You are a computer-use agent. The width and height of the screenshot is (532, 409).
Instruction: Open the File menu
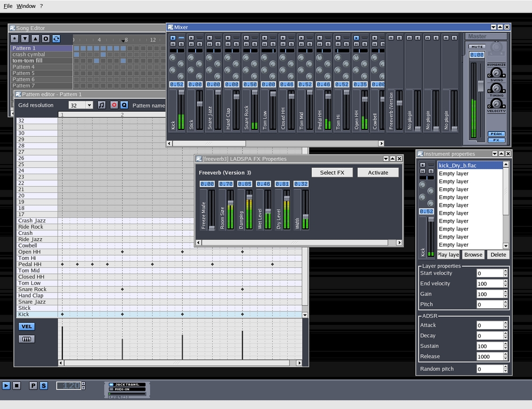click(x=8, y=6)
